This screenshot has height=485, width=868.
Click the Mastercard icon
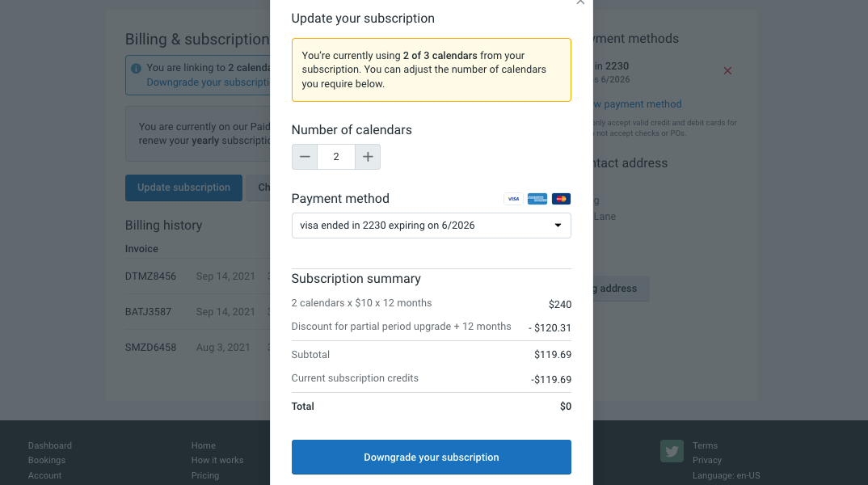pyautogui.click(x=561, y=199)
